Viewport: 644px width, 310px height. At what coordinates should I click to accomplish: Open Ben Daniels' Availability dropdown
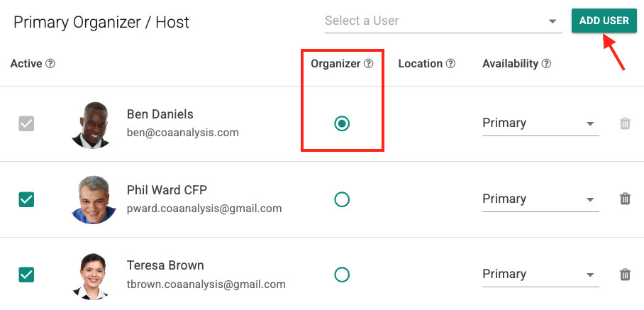pos(540,123)
